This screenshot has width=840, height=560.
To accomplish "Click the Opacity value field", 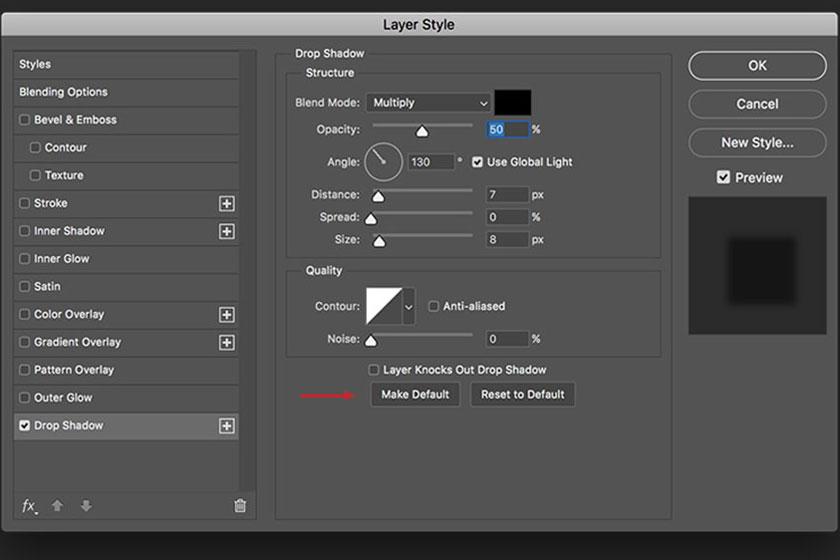I will (507, 129).
